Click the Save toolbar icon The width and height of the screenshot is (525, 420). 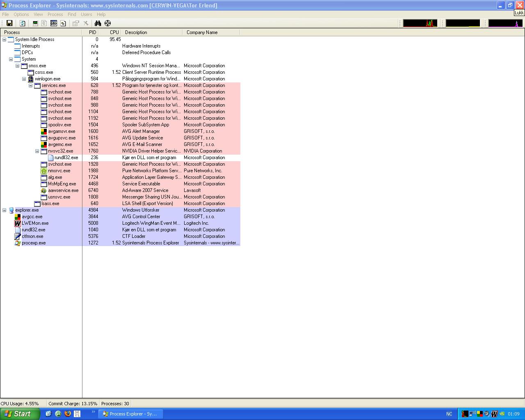9,23
